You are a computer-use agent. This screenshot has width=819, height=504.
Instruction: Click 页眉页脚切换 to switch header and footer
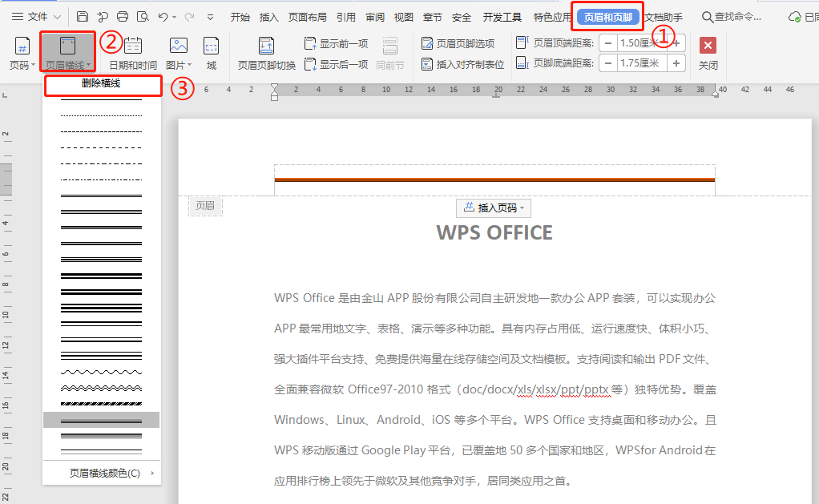267,53
